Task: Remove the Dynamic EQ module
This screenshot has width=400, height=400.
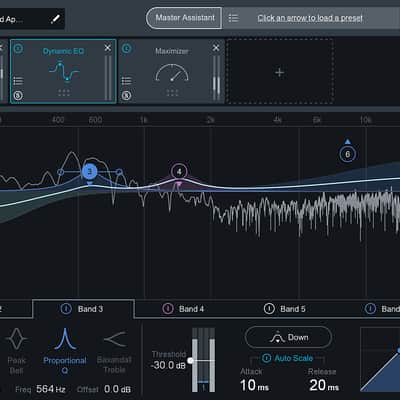Action: point(108,48)
